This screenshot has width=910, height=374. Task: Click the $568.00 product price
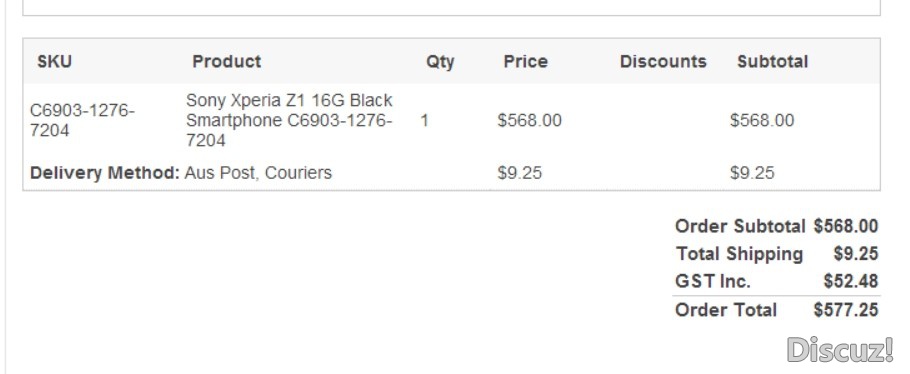tap(529, 120)
